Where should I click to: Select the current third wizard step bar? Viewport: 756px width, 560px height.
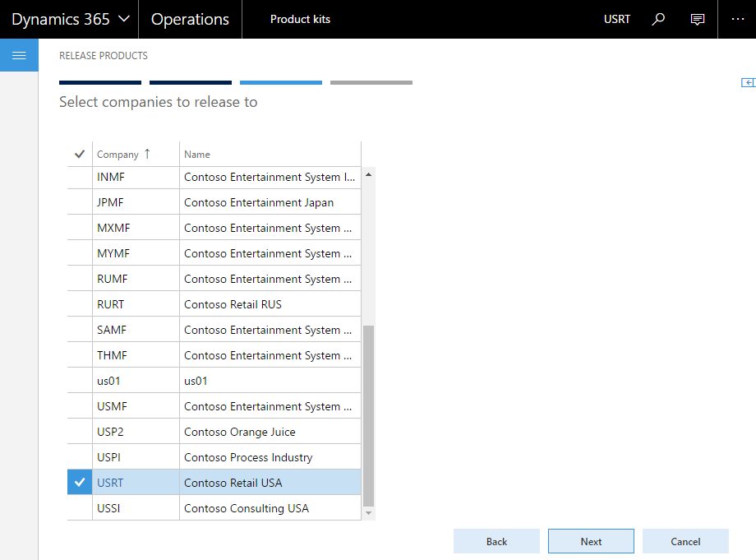coord(280,82)
